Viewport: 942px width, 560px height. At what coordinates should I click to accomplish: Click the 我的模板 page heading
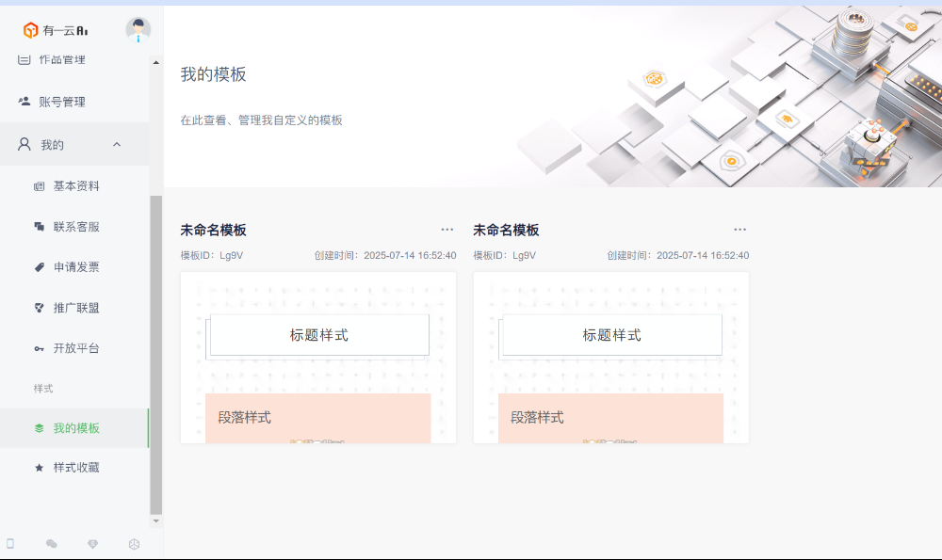pos(213,74)
